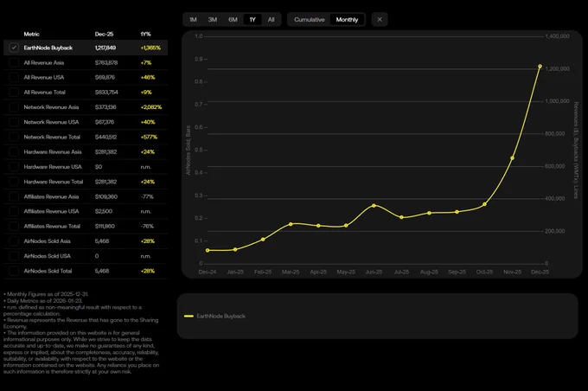This screenshot has height=391, width=588.
Task: Click EarthNode Buyback value 1,217,849
Action: [x=105, y=48]
